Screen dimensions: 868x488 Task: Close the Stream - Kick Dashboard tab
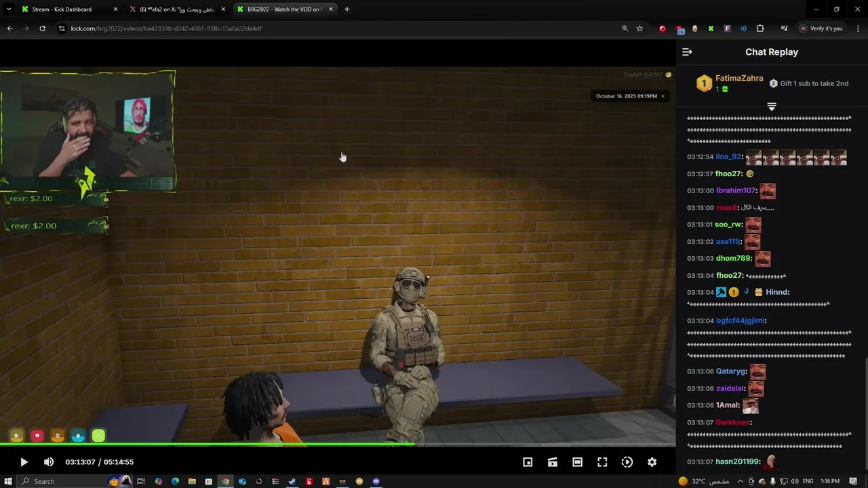115,9
